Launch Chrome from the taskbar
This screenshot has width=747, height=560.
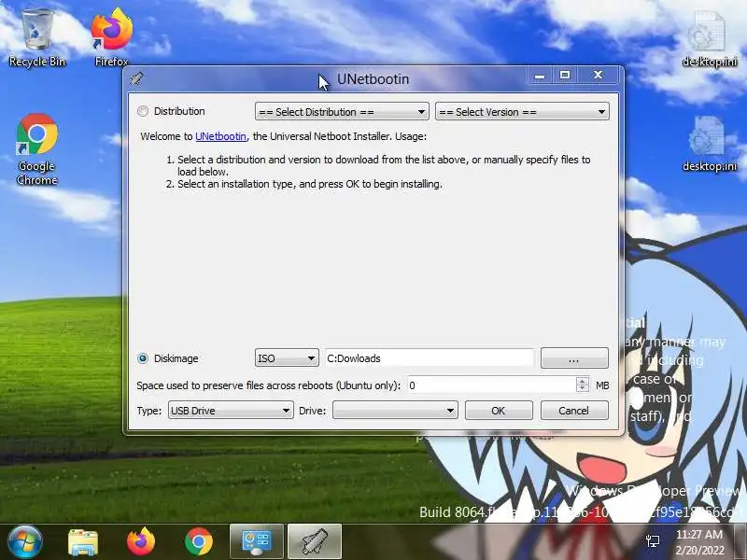199,542
